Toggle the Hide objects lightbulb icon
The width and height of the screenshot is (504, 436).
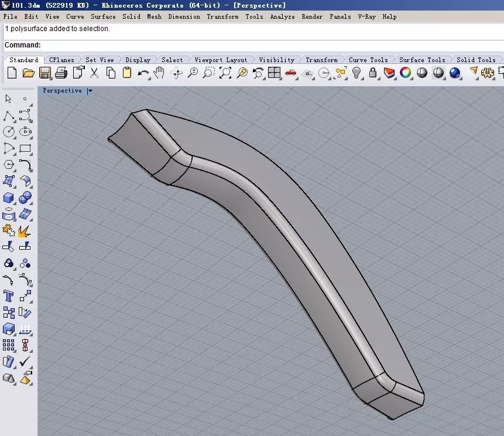(356, 73)
